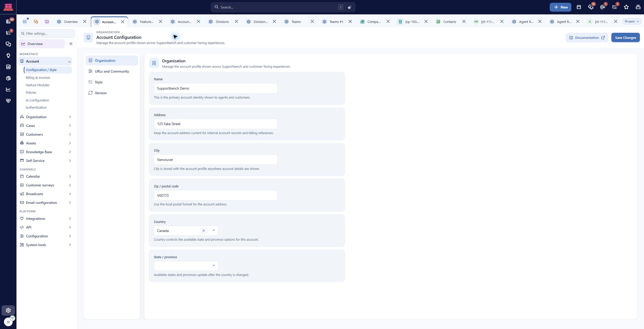This screenshot has height=329, width=644.
Task: Open the Country dropdown arrow
Action: point(214,230)
